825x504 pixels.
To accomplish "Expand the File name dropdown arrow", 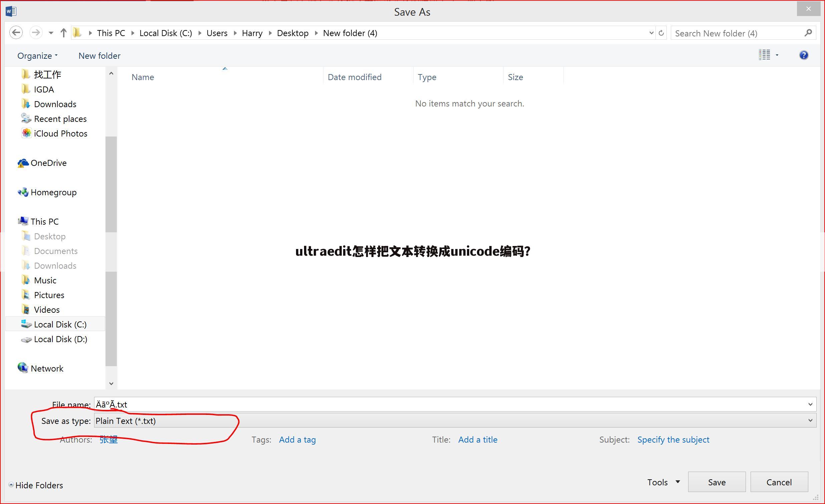I will tap(810, 405).
